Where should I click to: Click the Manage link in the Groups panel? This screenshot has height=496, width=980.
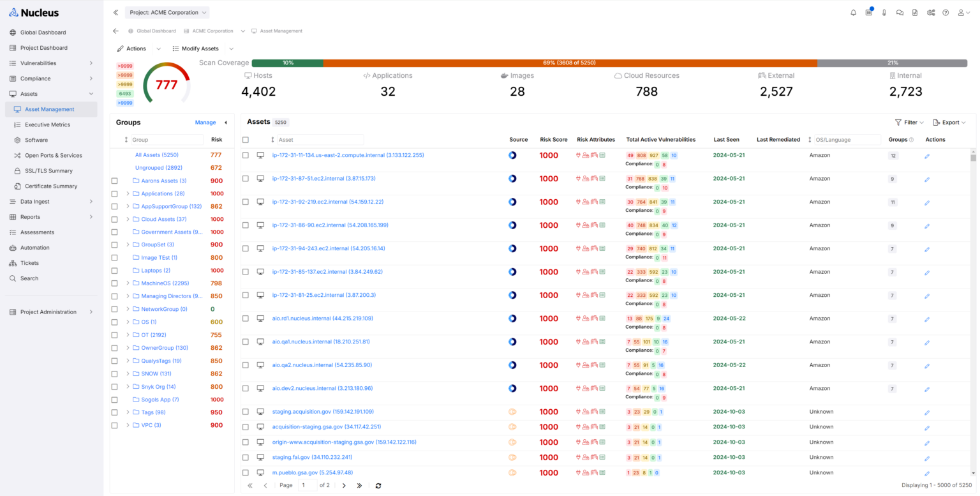[x=205, y=122]
